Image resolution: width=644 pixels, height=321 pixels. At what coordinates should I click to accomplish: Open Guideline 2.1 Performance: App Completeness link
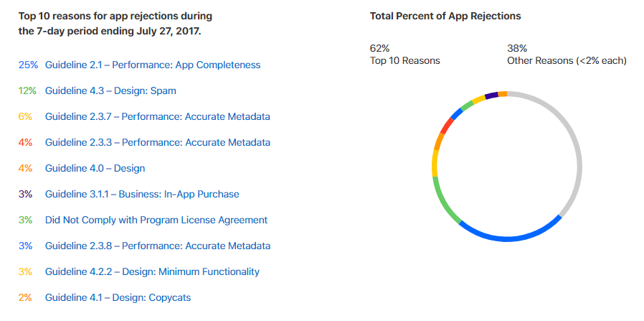pyautogui.click(x=153, y=65)
